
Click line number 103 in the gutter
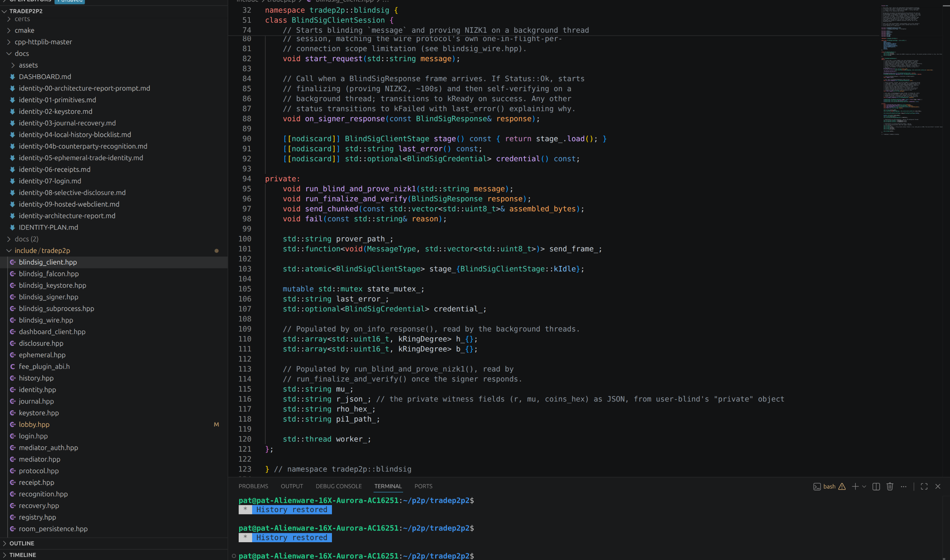pyautogui.click(x=245, y=269)
